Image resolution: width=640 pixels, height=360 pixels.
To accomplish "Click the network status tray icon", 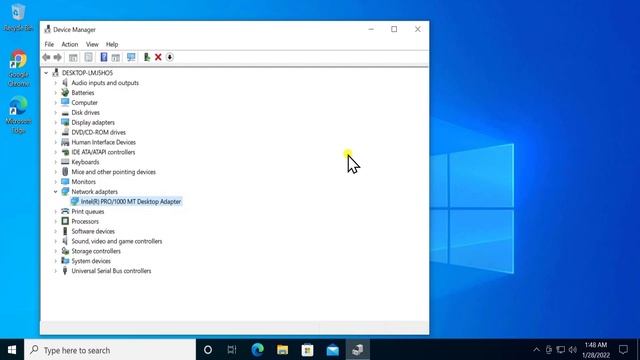I will [x=561, y=350].
